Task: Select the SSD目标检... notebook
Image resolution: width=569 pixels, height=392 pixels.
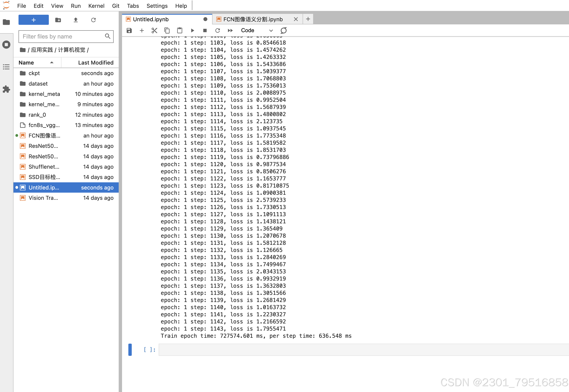Action: pos(66,177)
